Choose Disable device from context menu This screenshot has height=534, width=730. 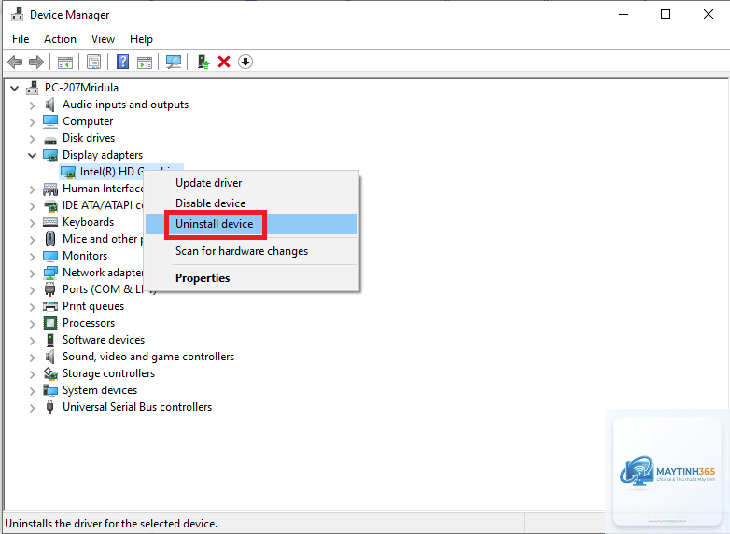point(251,203)
